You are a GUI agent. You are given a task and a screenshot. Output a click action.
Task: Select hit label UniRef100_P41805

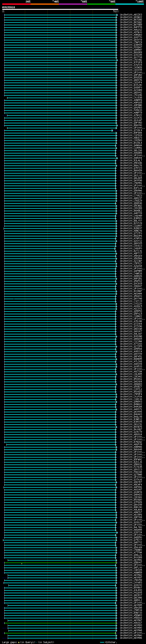click(131, 593)
